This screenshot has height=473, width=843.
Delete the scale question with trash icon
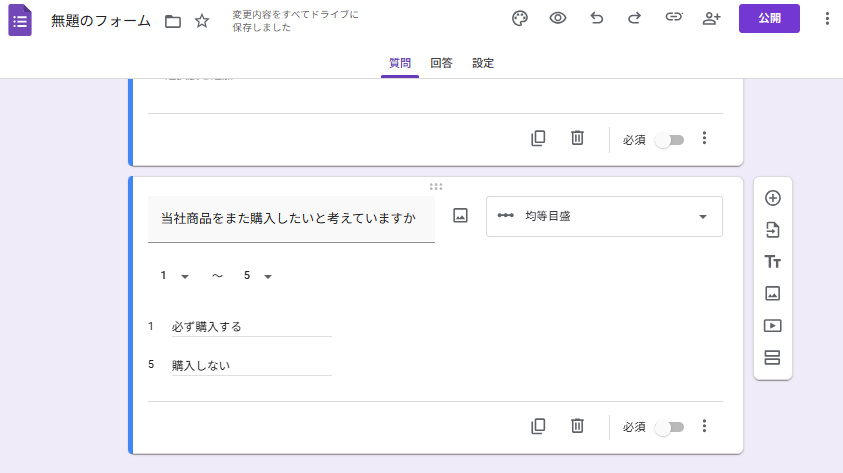[577, 426]
